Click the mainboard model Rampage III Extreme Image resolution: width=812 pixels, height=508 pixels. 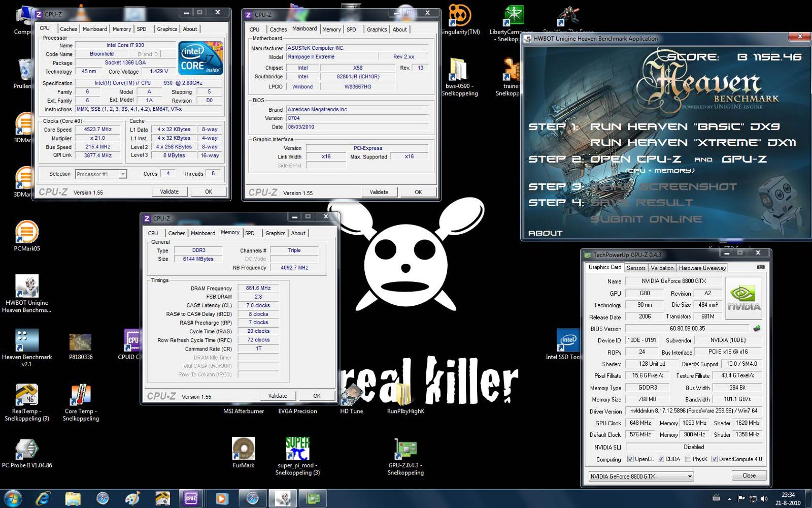332,57
